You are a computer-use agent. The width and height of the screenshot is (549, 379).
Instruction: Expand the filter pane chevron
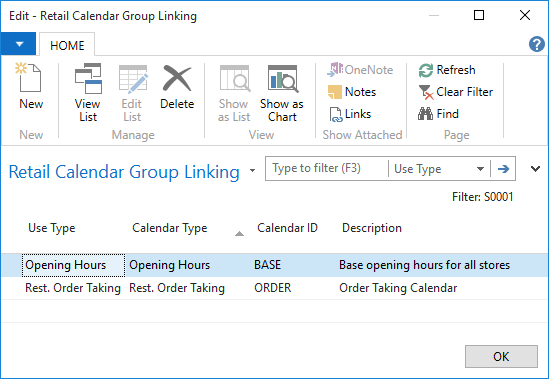535,169
